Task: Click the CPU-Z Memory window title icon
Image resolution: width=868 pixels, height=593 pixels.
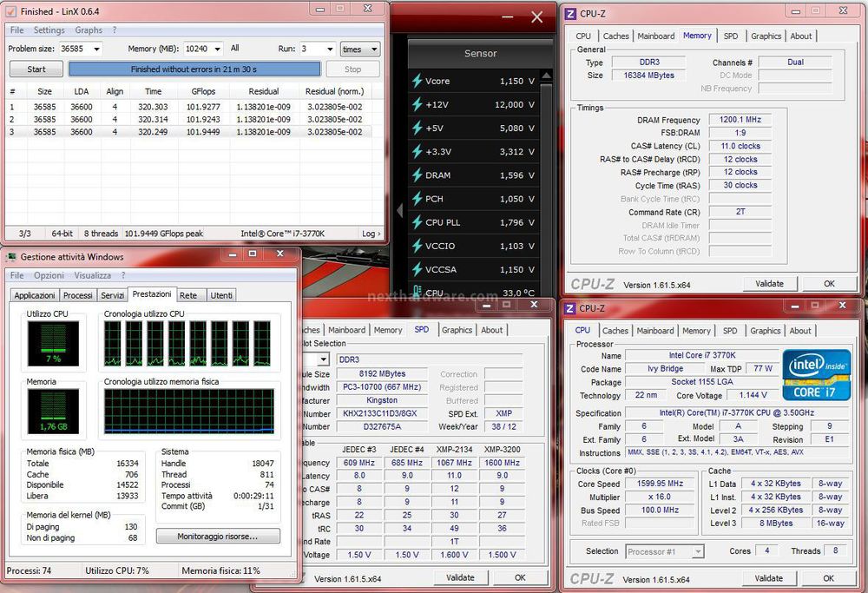Action: 570,13
